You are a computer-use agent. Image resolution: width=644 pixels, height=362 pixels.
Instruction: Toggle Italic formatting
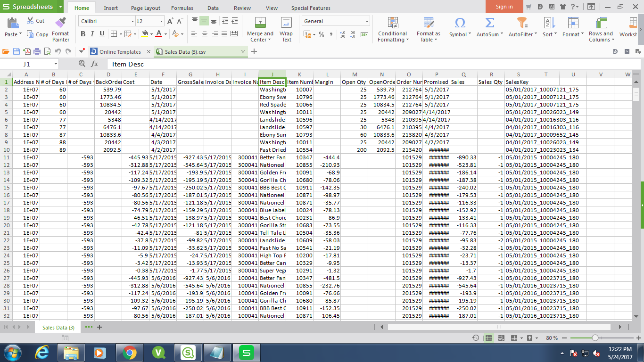coord(92,34)
